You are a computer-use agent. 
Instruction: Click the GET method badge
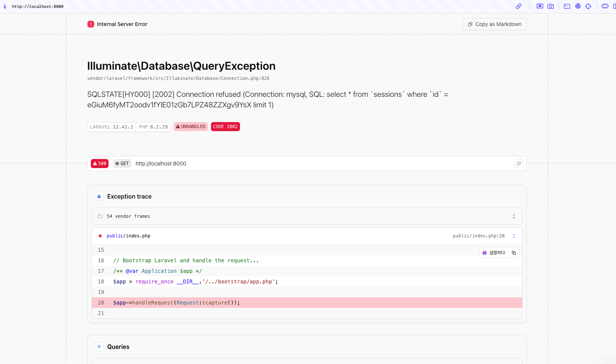click(x=122, y=164)
